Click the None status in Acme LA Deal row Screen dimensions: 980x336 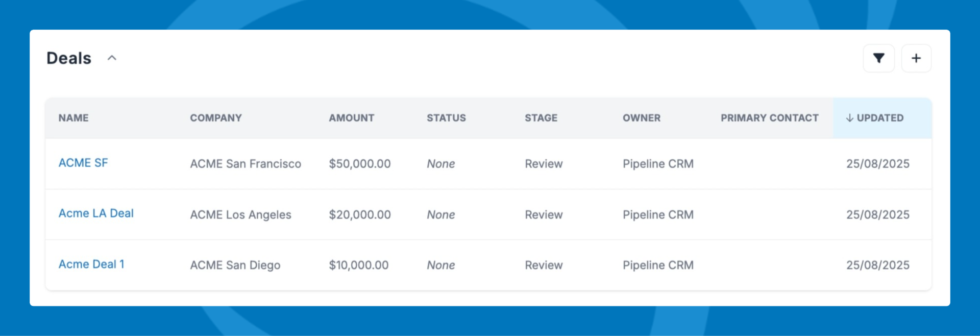[x=441, y=215]
